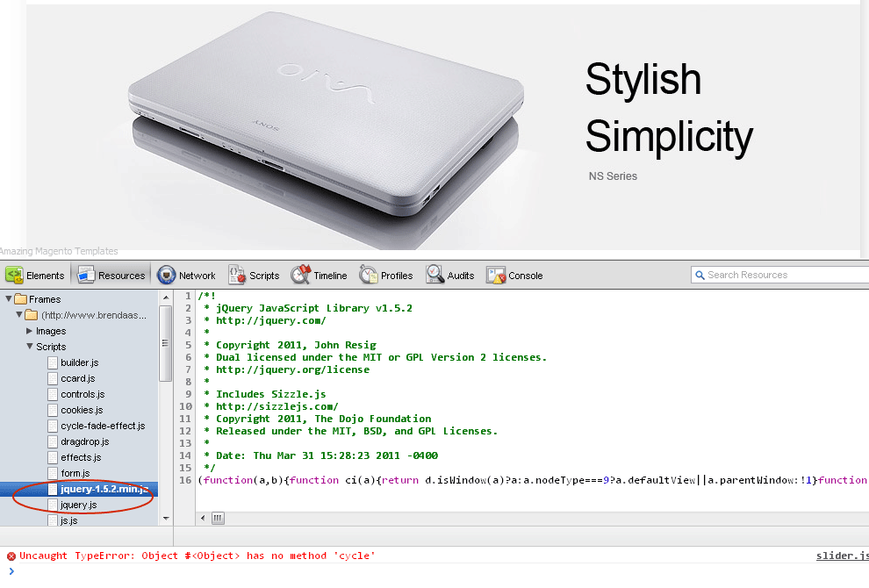Click the 'NS Series' banner text
Image resolution: width=869 pixels, height=588 pixels.
(613, 176)
